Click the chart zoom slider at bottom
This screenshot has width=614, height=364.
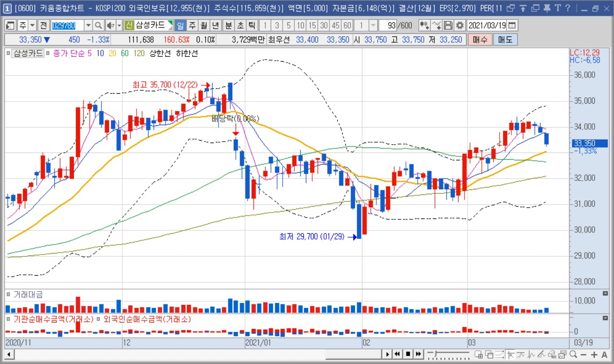coord(449,354)
